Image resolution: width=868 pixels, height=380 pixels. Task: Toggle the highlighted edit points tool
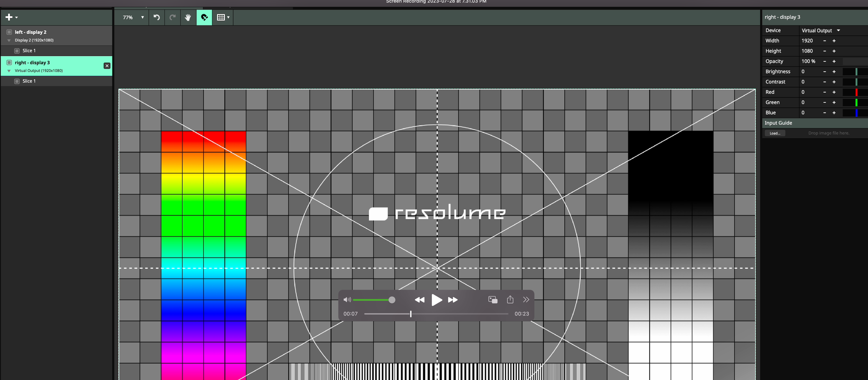(x=204, y=17)
